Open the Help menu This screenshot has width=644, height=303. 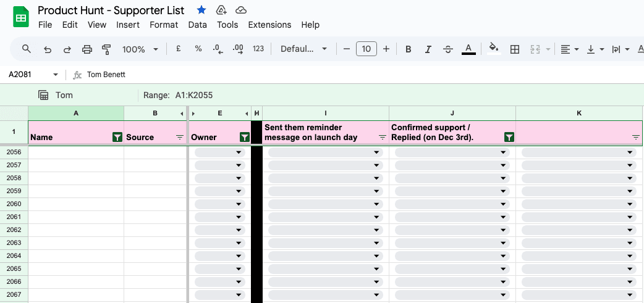click(x=310, y=25)
